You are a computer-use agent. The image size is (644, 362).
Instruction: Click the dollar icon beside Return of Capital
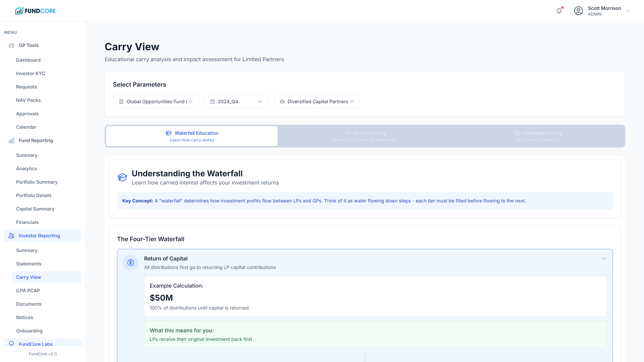130,263
